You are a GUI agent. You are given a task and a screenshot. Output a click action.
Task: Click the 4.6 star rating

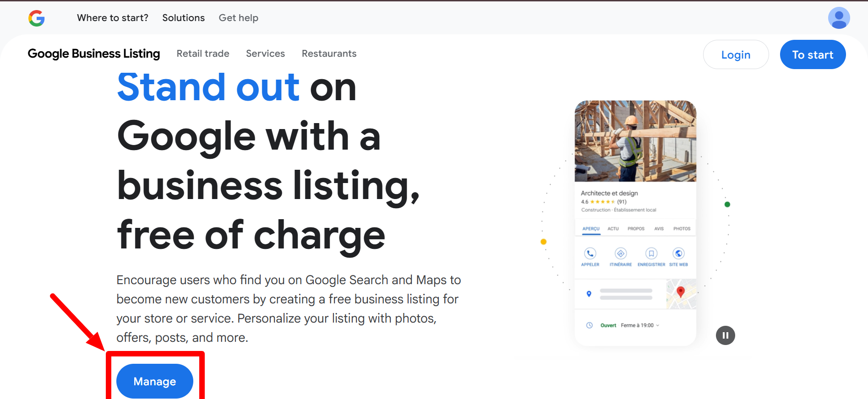point(604,202)
